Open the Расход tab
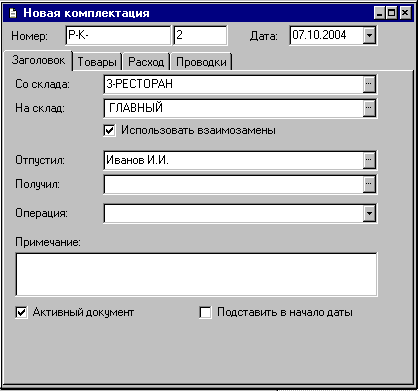Screen dimensions: 418x391 (x=146, y=62)
